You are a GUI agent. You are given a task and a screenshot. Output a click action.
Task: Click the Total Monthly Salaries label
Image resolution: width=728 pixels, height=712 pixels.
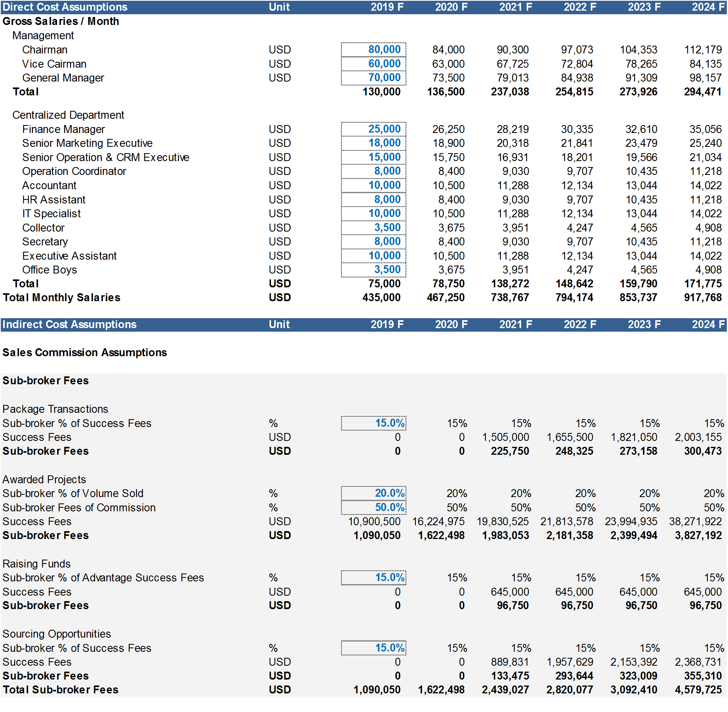click(x=61, y=298)
